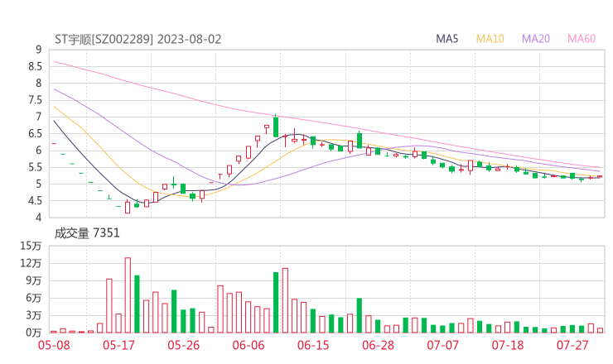Select the 06-28 date on the axis

coord(378,345)
